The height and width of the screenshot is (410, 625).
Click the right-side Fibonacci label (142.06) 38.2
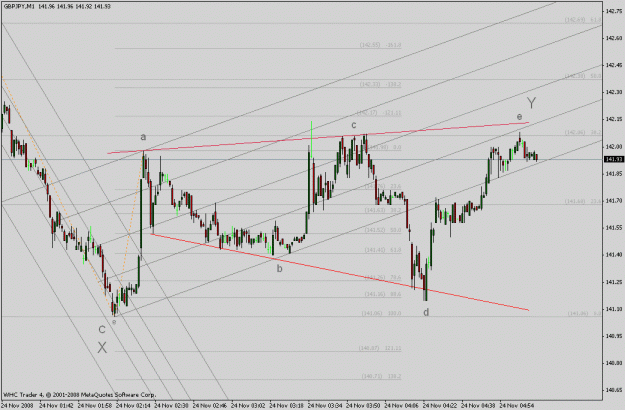click(x=583, y=132)
